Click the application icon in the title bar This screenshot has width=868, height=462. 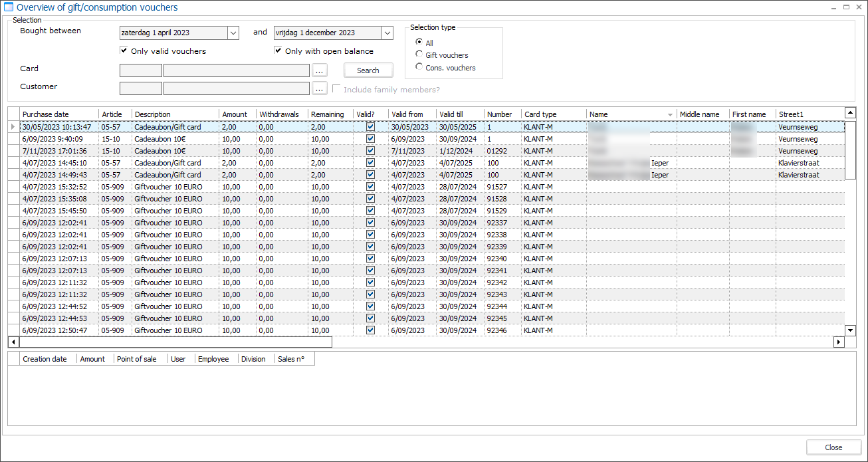pyautogui.click(x=8, y=7)
